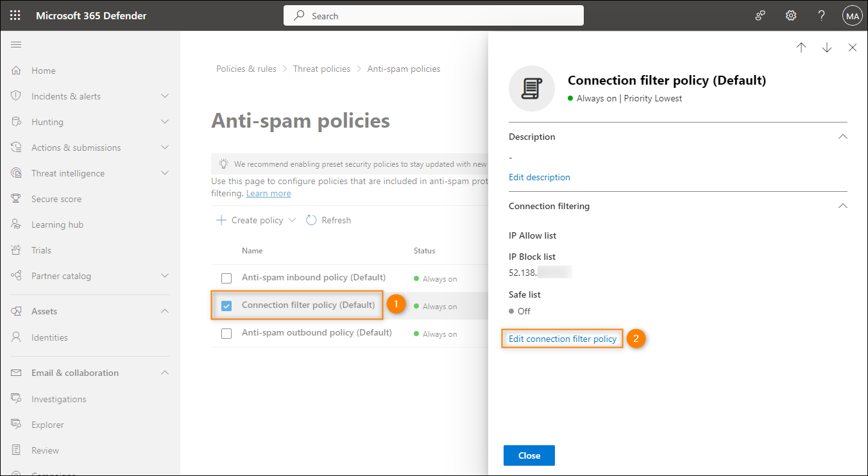Open Anti-spam outbound policy (Default) row
Screen dimensions: 868x476
tap(317, 332)
